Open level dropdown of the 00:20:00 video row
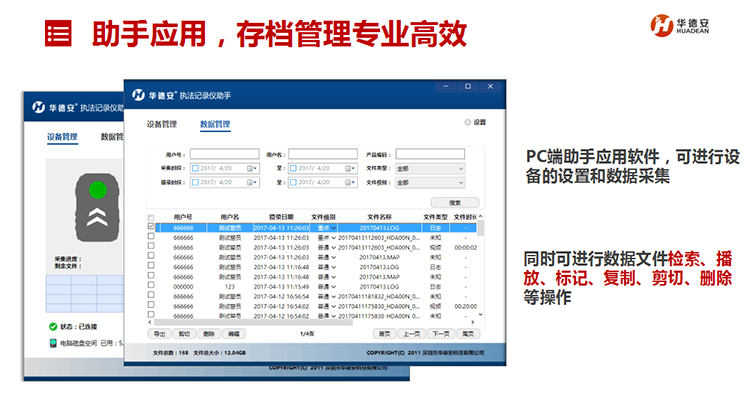The image size is (750, 397). 333,306
